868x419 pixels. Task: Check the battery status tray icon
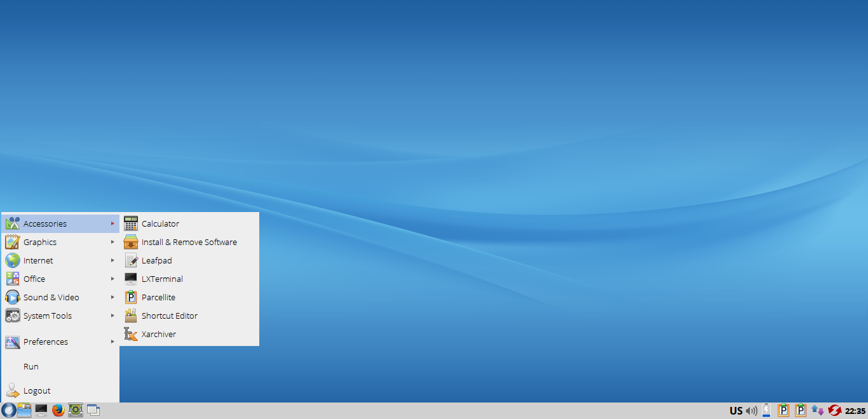(x=767, y=410)
